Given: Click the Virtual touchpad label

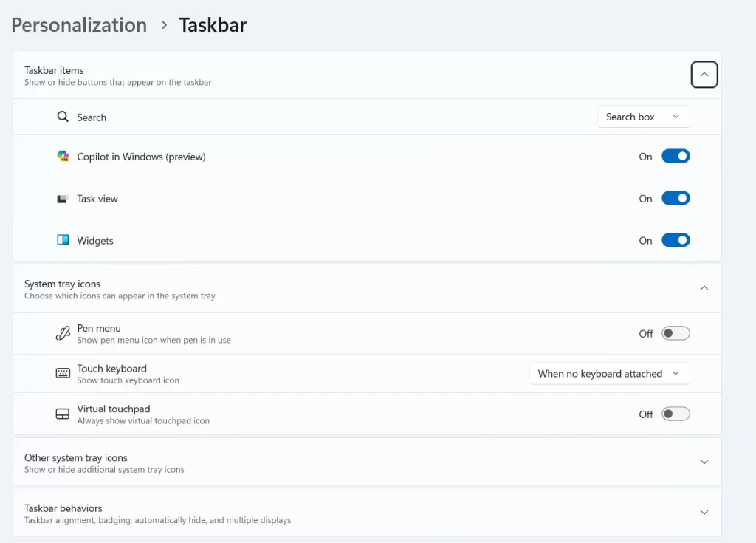Looking at the screenshot, I should [x=114, y=409].
